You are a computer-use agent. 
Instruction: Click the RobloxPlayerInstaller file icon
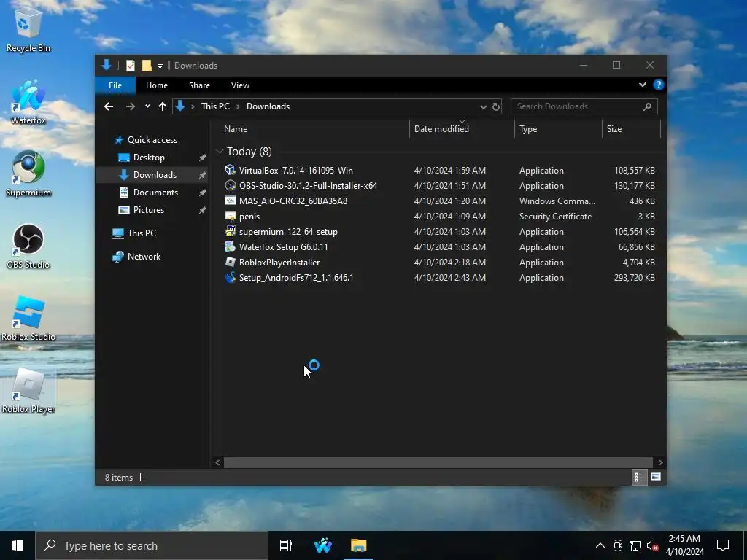click(230, 262)
